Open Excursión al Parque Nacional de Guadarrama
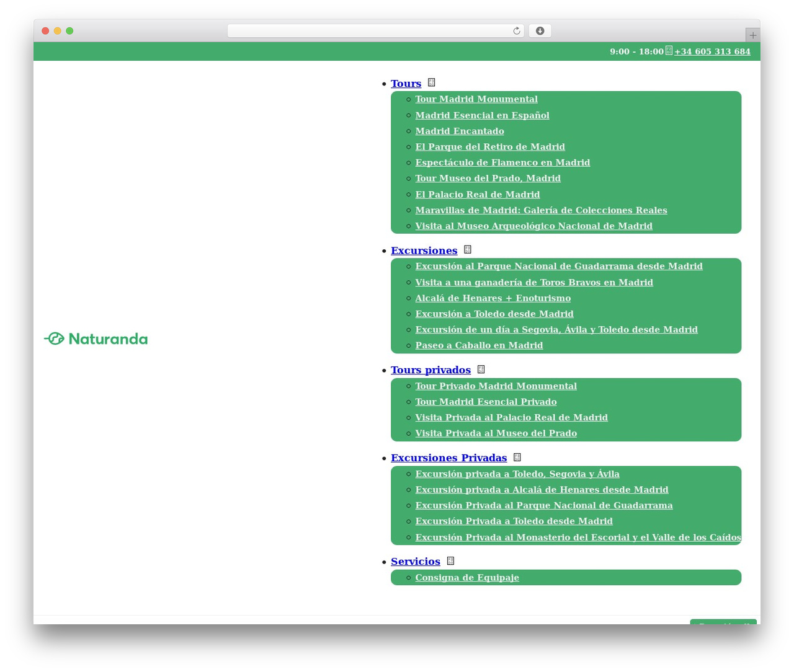The width and height of the screenshot is (794, 672). (559, 266)
